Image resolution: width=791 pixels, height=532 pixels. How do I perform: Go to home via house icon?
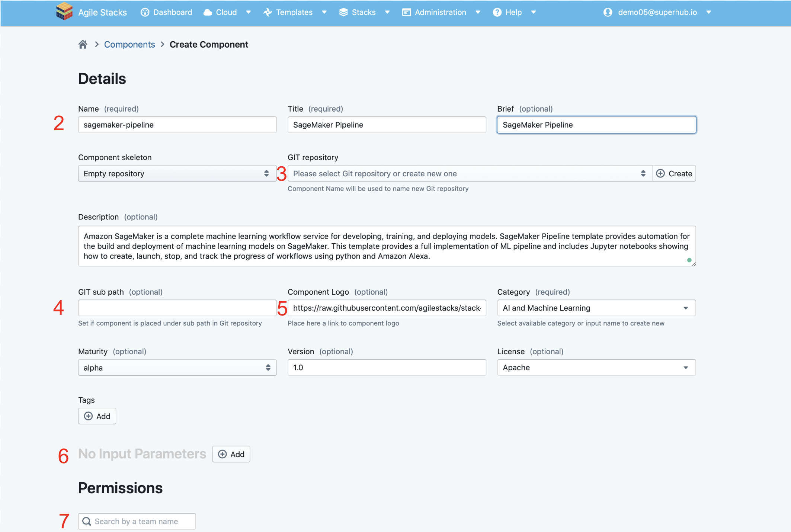pos(83,45)
